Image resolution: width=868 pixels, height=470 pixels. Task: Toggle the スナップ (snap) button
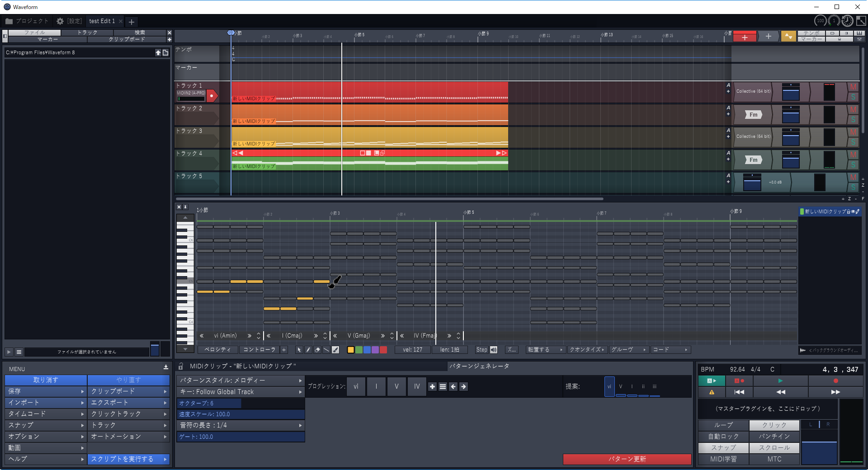coord(723,448)
